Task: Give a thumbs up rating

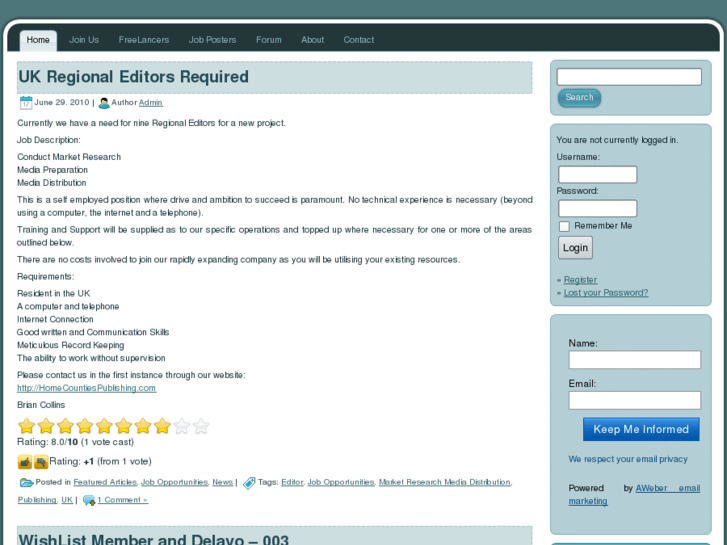Action: [25, 462]
